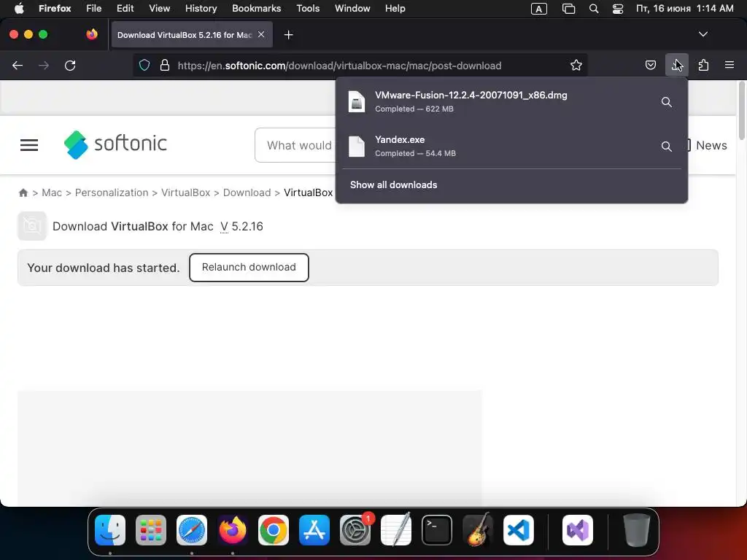The width and height of the screenshot is (747, 560).
Task: Open tracking protection shield info
Action: click(x=144, y=65)
